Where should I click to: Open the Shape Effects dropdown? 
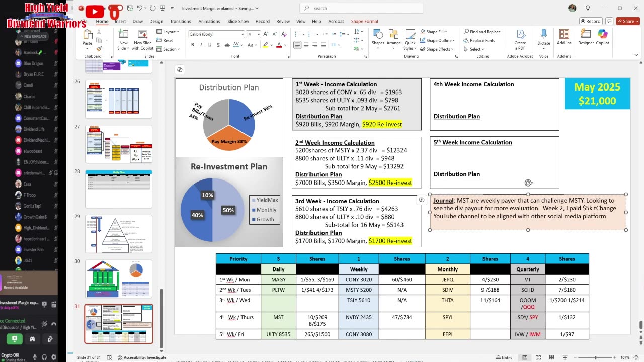[x=436, y=49]
